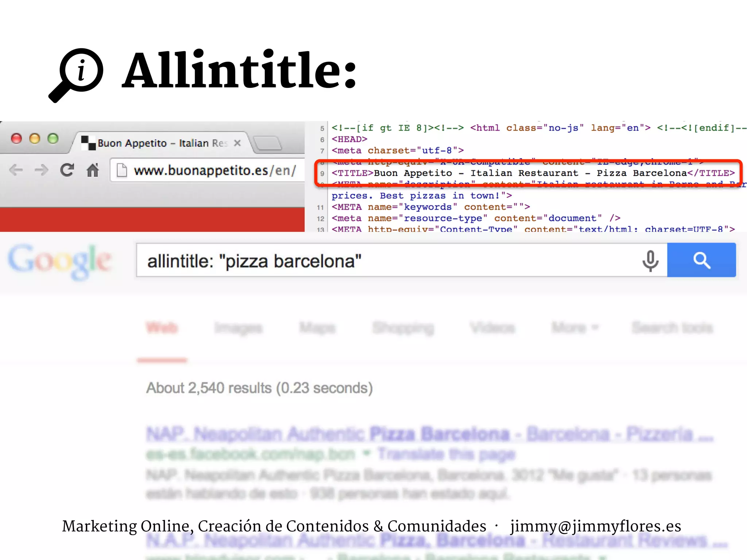Click the blue search magnifier button
The width and height of the screenshot is (747, 560).
[701, 260]
